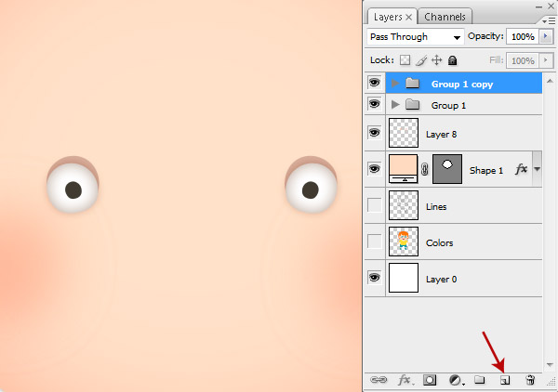
Task: Show the Colors layer
Action: click(x=375, y=242)
